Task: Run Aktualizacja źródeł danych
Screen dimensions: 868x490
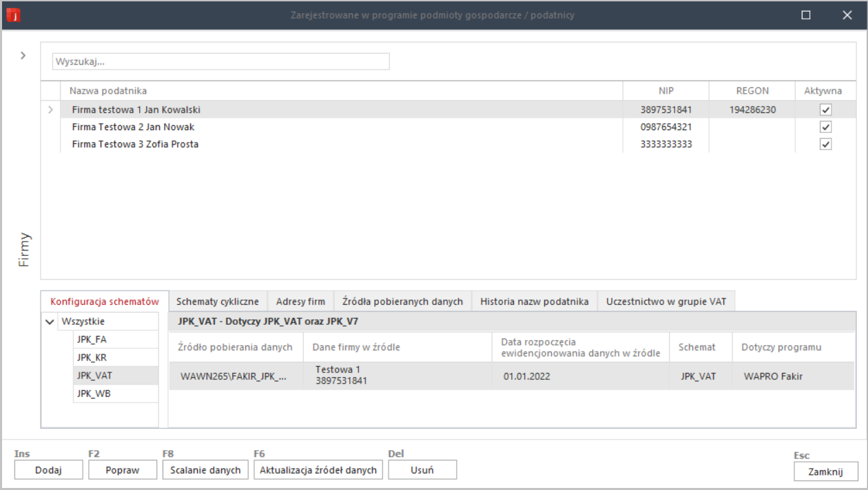Action: tap(318, 469)
